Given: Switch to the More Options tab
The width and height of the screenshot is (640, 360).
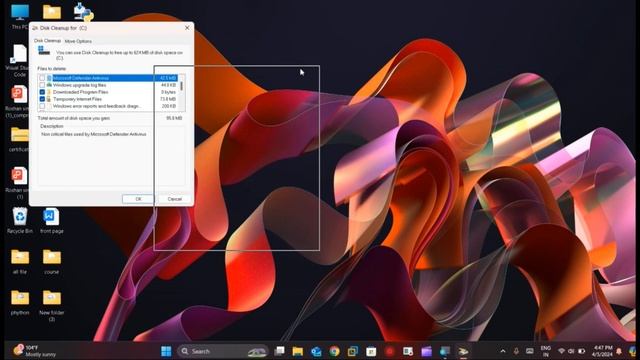Looking at the screenshot, I should (78, 41).
